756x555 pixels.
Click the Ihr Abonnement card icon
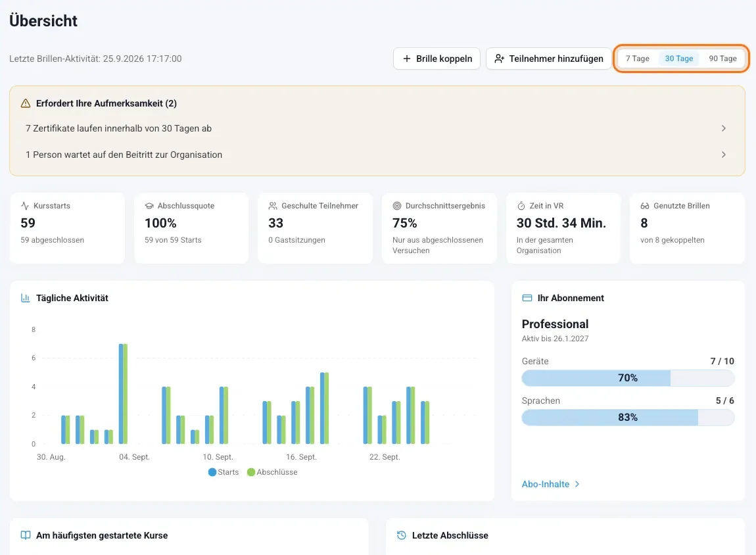pyautogui.click(x=527, y=298)
